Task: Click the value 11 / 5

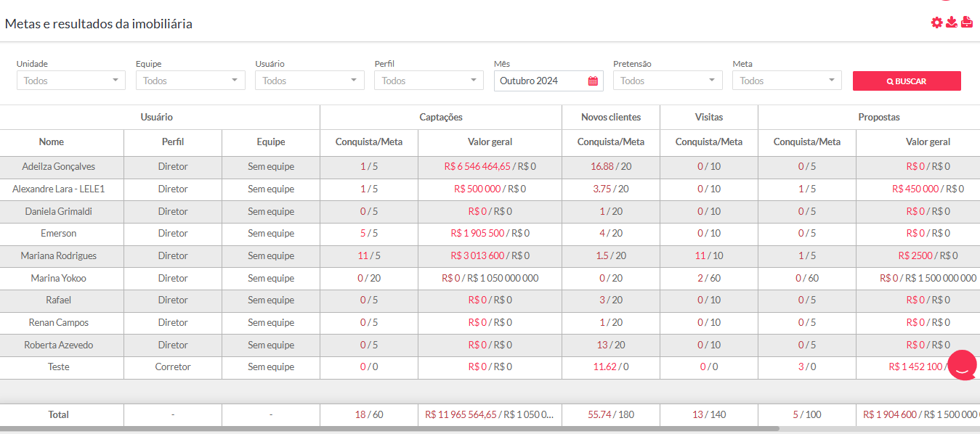Action: pyautogui.click(x=369, y=255)
